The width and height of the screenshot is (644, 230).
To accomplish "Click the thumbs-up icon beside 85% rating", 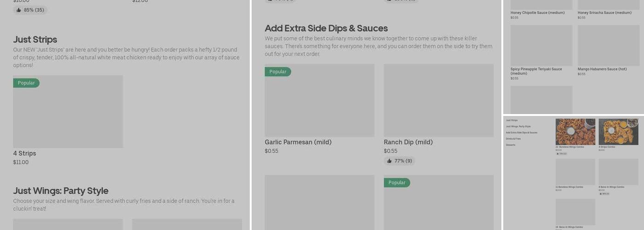I will coord(18,10).
